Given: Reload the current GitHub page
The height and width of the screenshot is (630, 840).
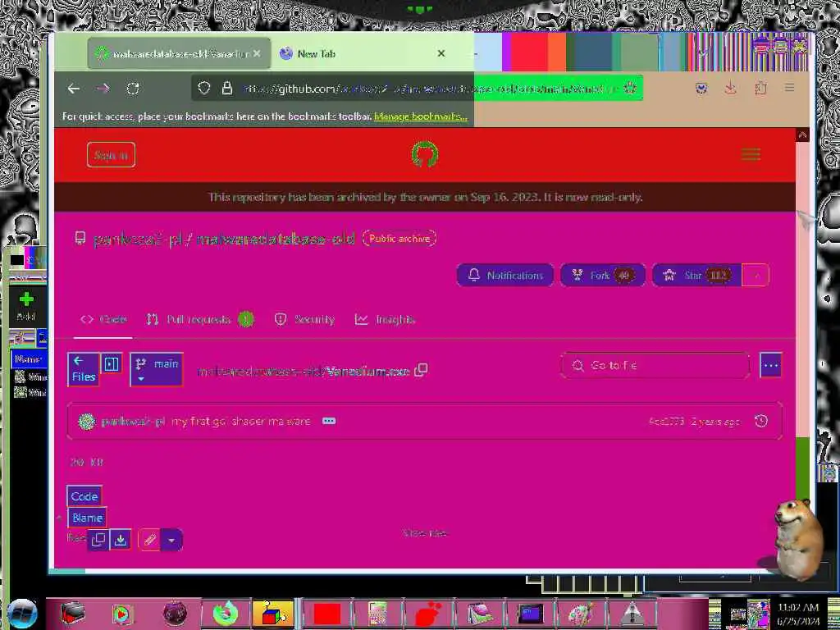Looking at the screenshot, I should [x=133, y=89].
